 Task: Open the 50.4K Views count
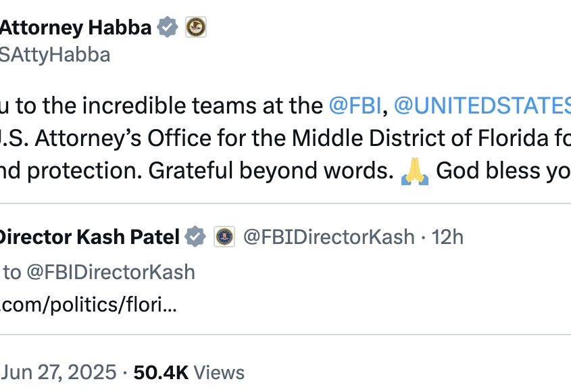coord(189,372)
